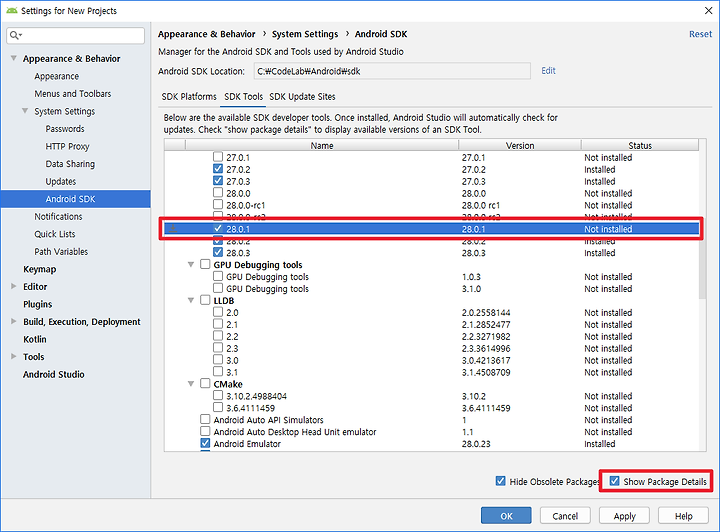Open Plugins settings page
Image resolution: width=720 pixels, height=532 pixels.
tap(38, 304)
